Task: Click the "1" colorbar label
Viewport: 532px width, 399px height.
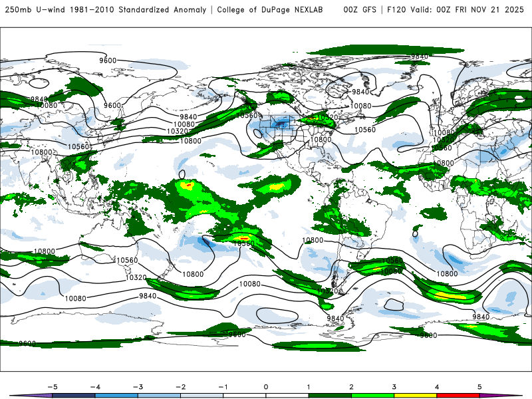Action: click(x=309, y=387)
